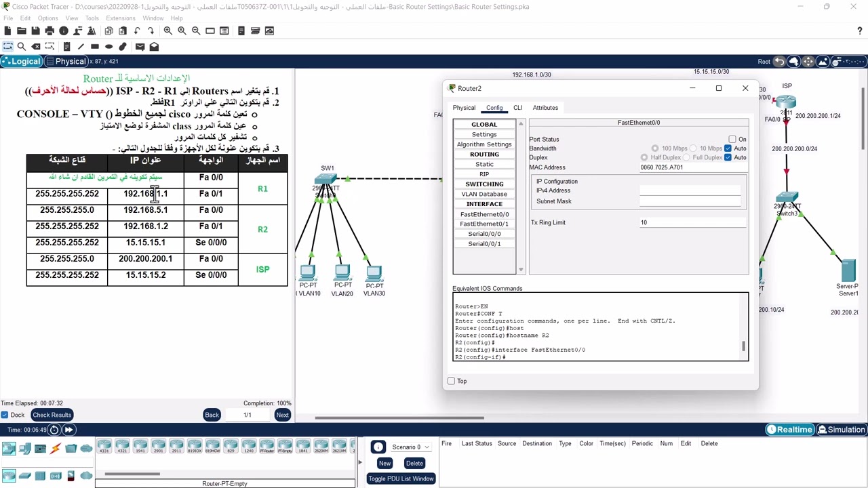Click the Set Tiled Background image icon

822,62
